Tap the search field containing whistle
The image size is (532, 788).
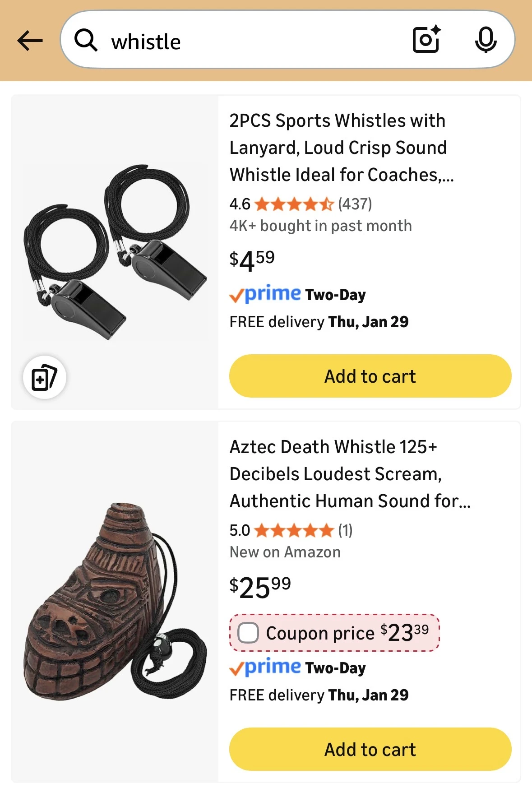253,41
